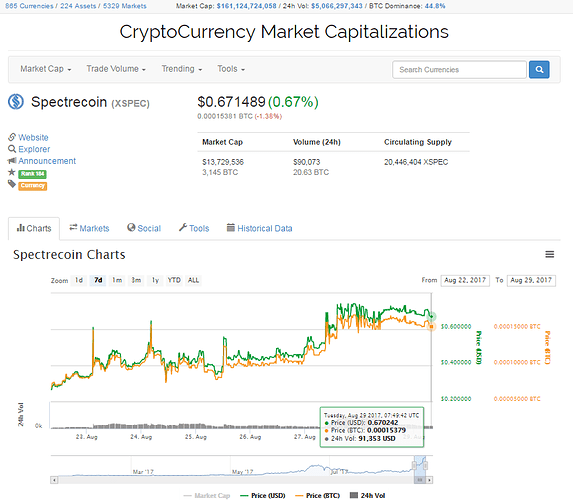This screenshot has width=573, height=500.
Task: Toggle Price (USD) series in legend
Action: click(263, 496)
